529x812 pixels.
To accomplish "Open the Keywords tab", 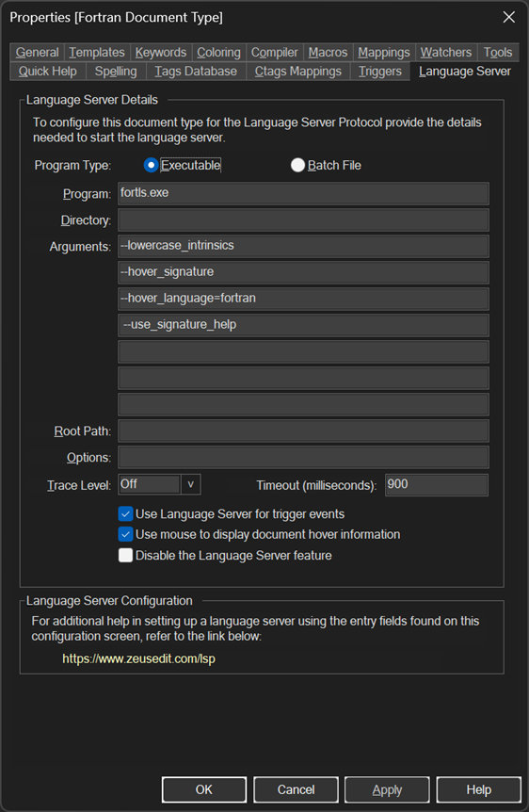I will (x=160, y=53).
